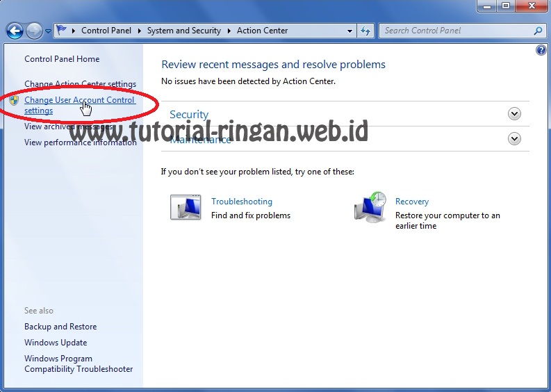This screenshot has height=392, width=551.
Task: Expand the Security section chevron
Action: click(514, 114)
